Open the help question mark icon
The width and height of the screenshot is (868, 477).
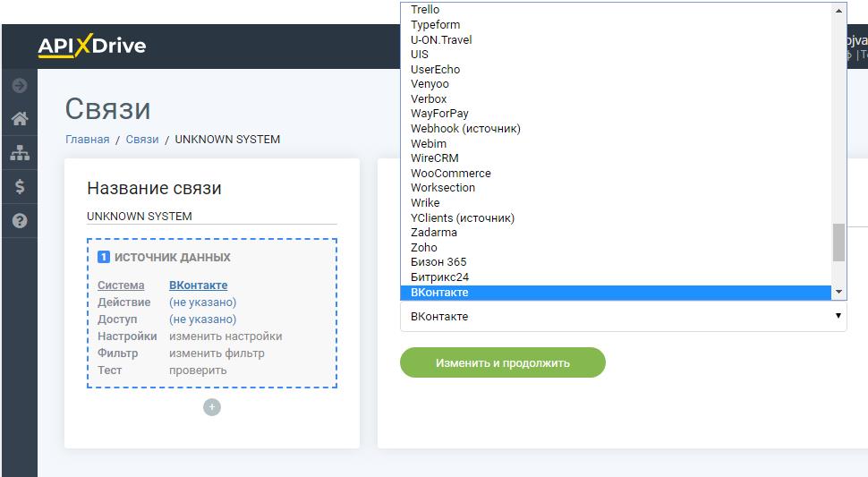point(20,221)
